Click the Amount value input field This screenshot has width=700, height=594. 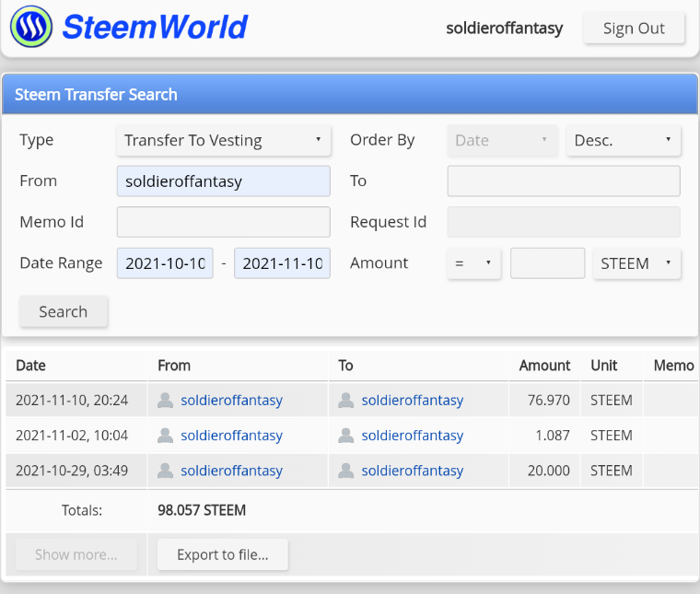[x=548, y=263]
